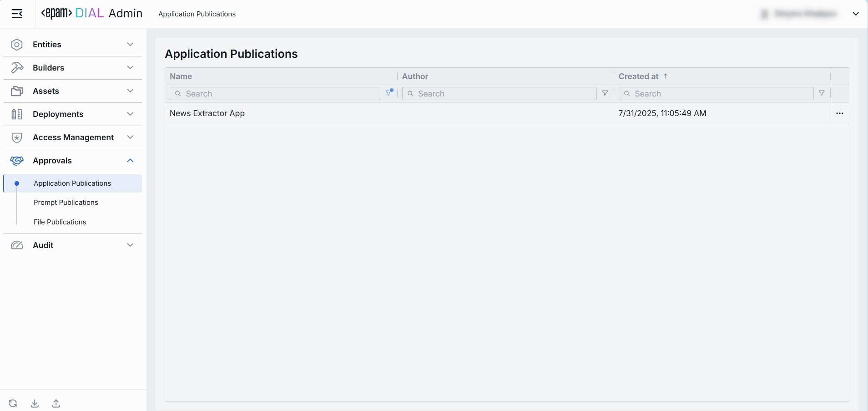Viewport: 868px width, 411px height.
Task: Focus the Author search field
Action: 499,93
